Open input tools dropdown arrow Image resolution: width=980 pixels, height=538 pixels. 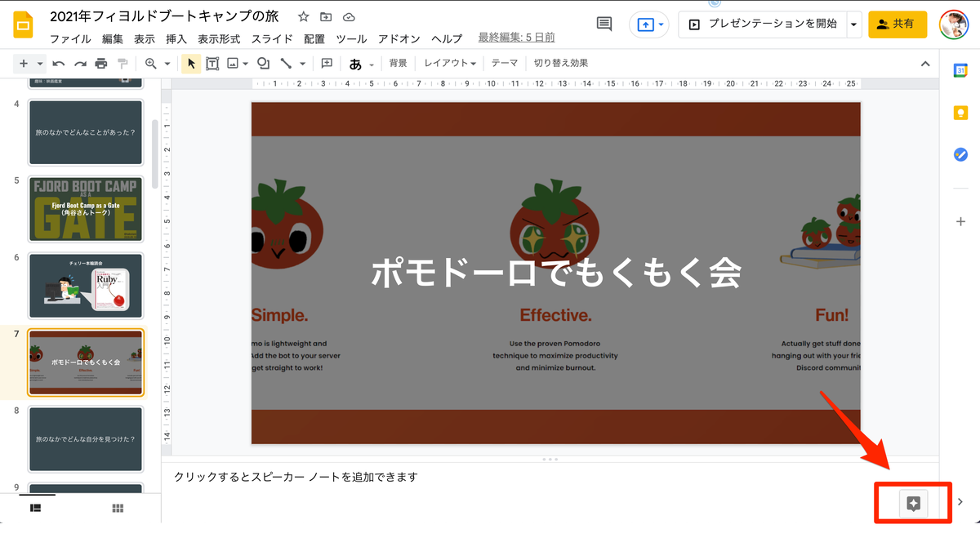pos(372,64)
